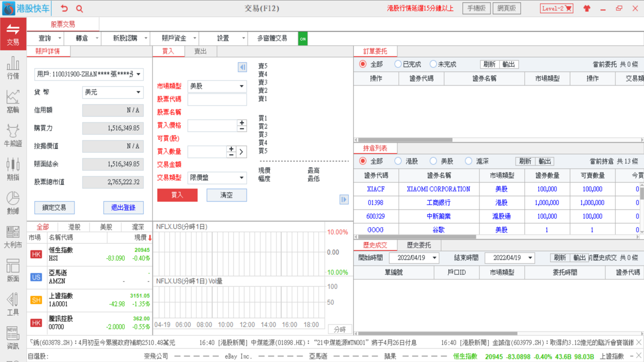Click the arrow button beside 買入數量 stepper
The width and height of the screenshot is (644, 362).
click(242, 152)
